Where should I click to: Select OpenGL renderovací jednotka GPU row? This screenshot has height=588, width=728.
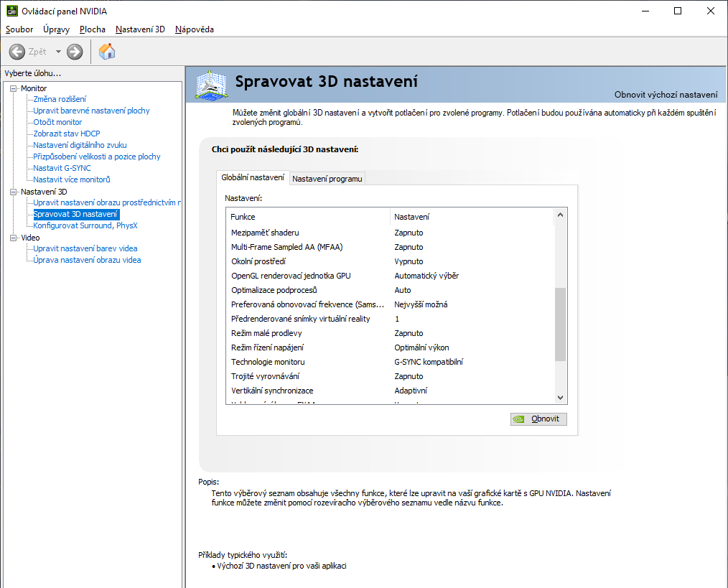(x=390, y=276)
